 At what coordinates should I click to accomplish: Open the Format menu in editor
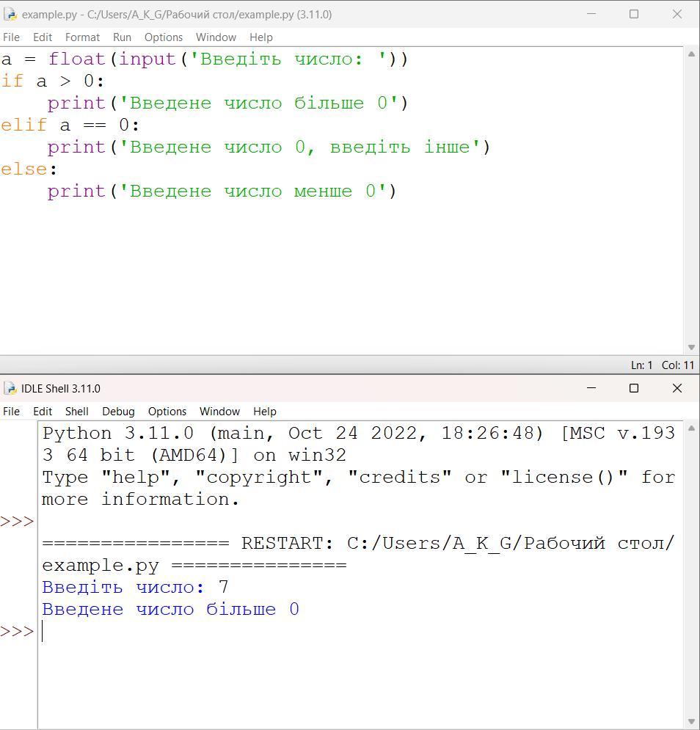tap(82, 37)
